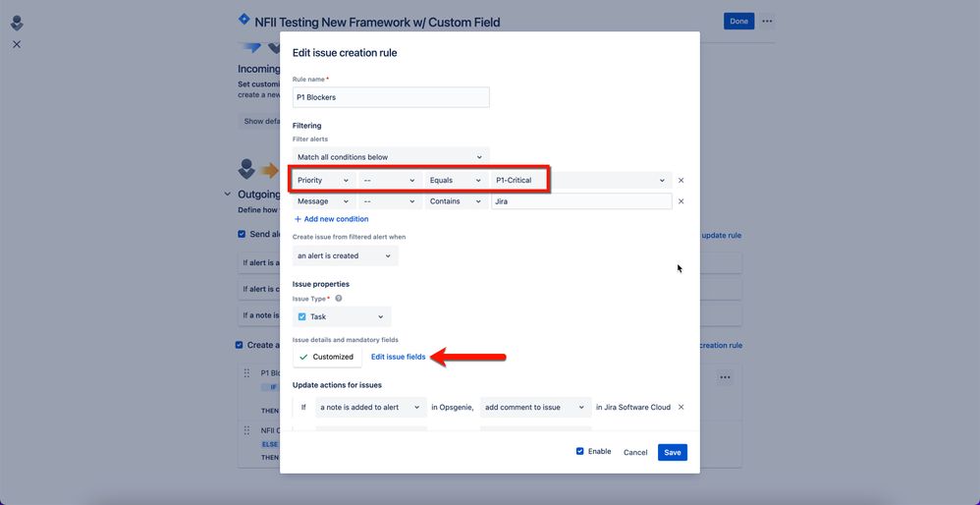Click the 'Issue properties' heading
Viewport: 980px width, 505px height.
click(x=321, y=284)
